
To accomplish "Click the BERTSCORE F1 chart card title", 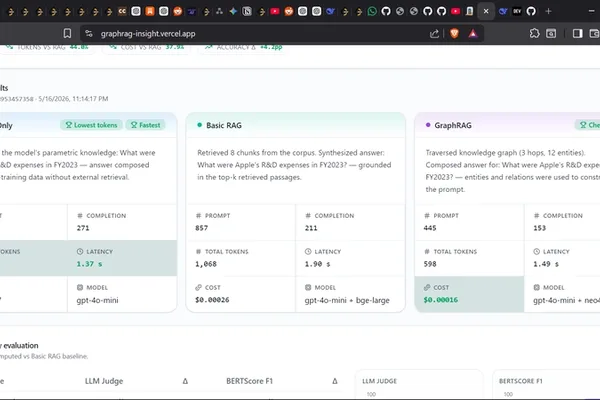I will click(521, 381).
